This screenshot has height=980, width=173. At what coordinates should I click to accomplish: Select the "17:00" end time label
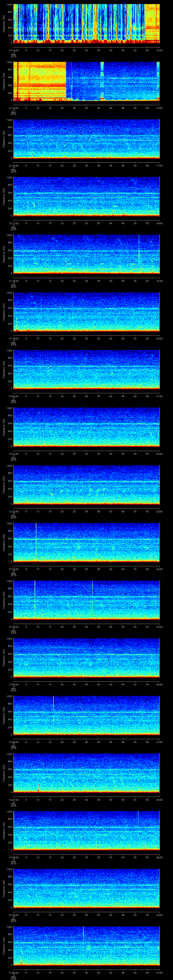(x=160, y=166)
